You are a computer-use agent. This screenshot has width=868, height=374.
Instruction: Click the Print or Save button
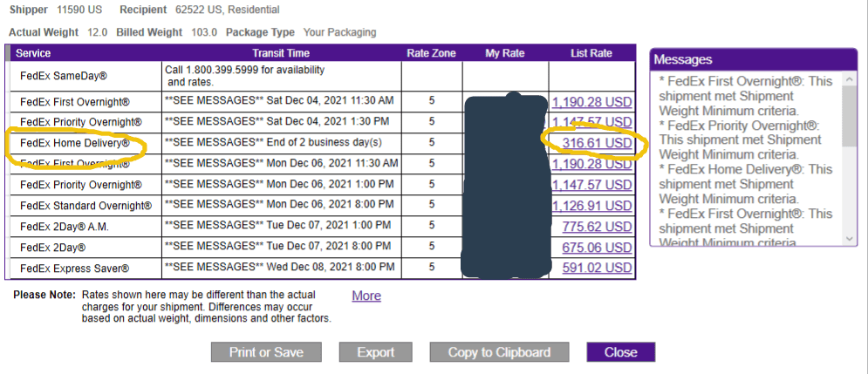266,352
